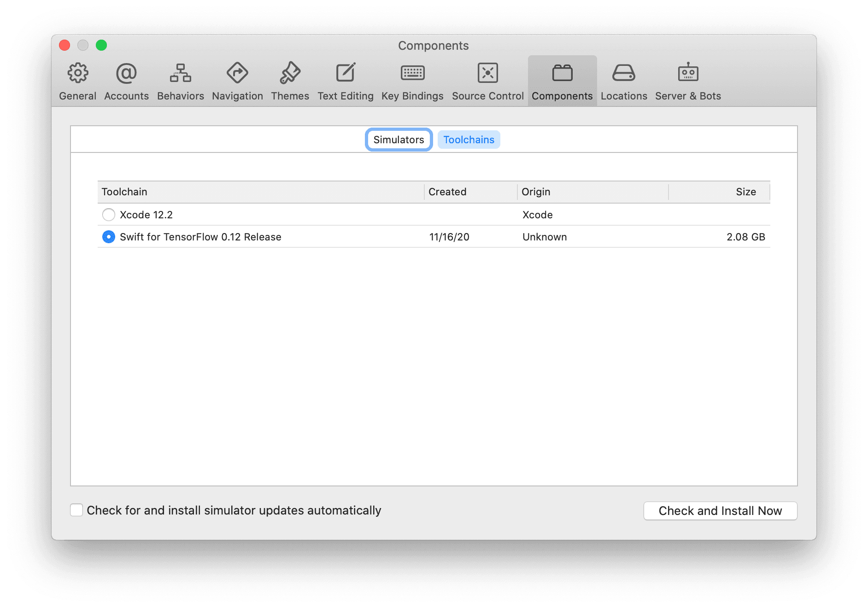Click the 'Xcode' origin cell
868x608 pixels.
[537, 215]
